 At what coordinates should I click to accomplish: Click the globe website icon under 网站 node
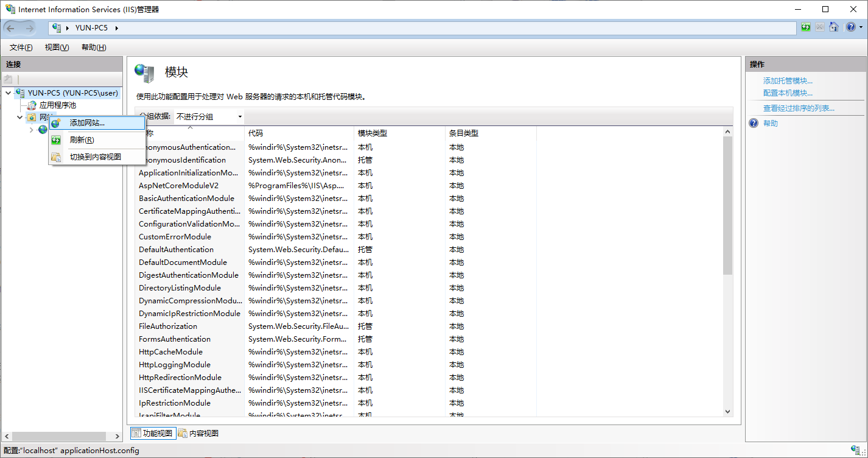tap(43, 130)
